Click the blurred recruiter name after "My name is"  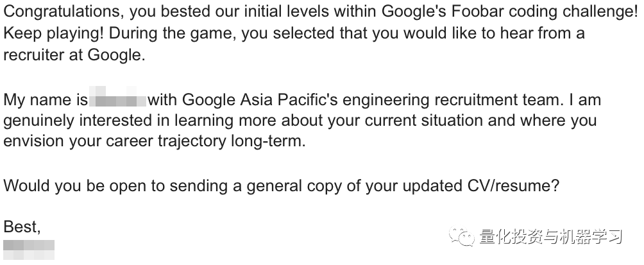point(119,100)
